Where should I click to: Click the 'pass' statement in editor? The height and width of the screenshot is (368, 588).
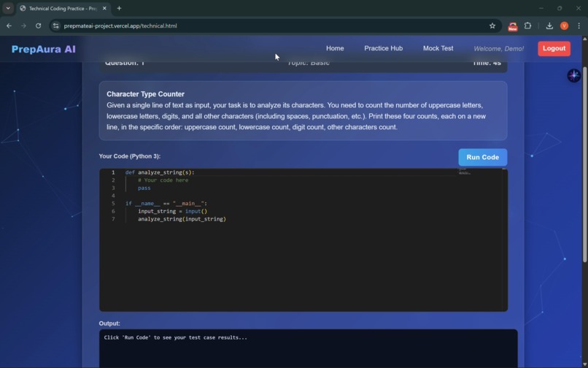[144, 188]
